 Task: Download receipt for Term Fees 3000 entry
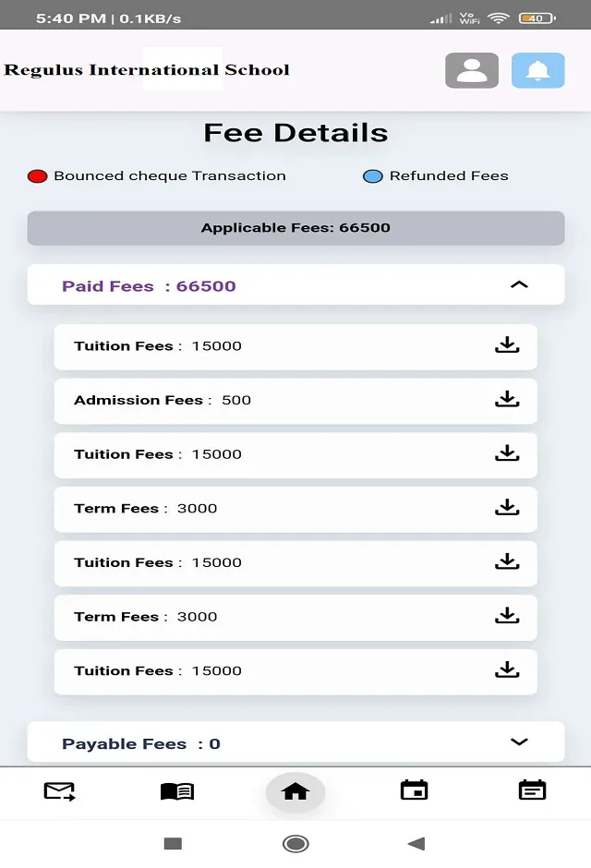pos(507,509)
